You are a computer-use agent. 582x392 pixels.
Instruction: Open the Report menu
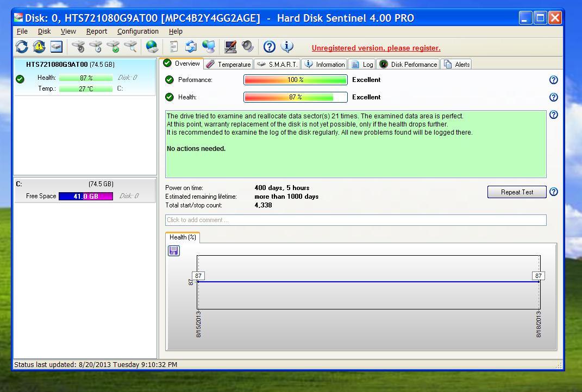(97, 31)
